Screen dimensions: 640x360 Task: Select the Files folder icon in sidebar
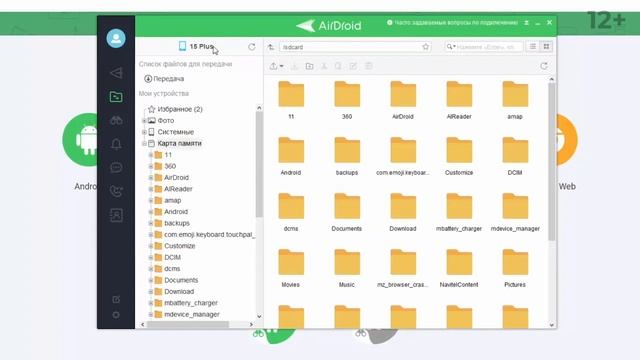116,97
